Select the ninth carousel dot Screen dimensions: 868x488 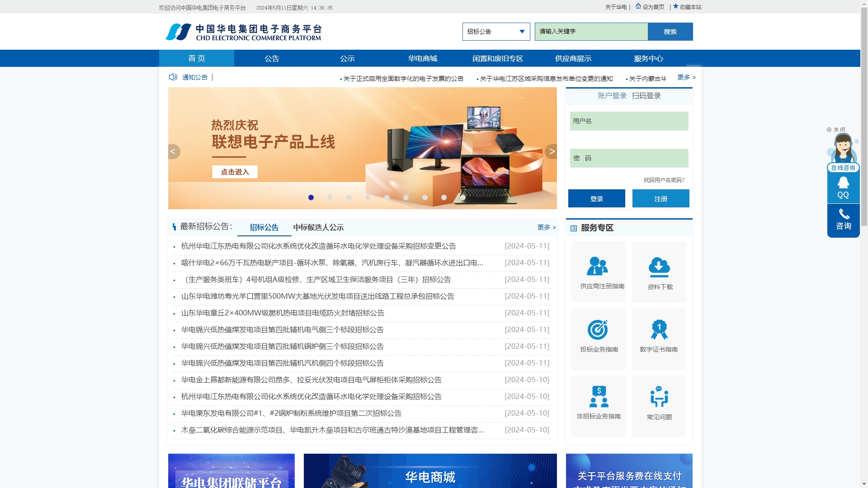point(463,197)
